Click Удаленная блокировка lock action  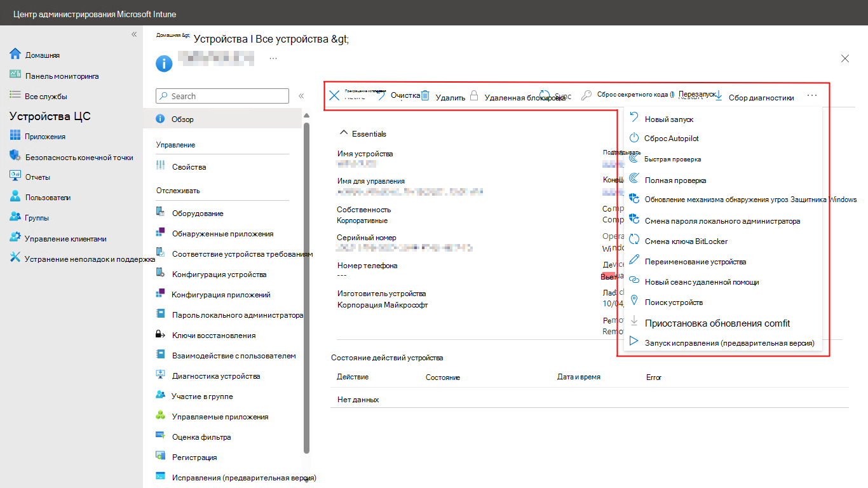point(517,97)
